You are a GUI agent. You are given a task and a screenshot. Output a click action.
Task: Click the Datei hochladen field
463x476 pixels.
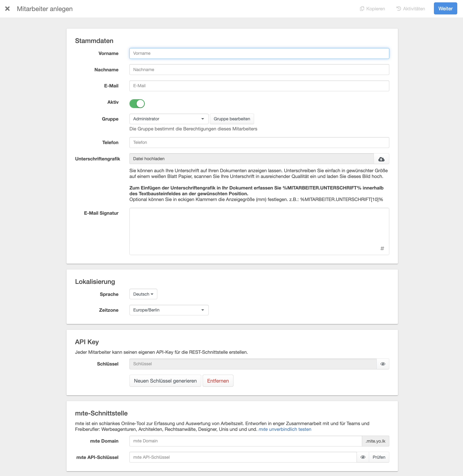[251, 159]
